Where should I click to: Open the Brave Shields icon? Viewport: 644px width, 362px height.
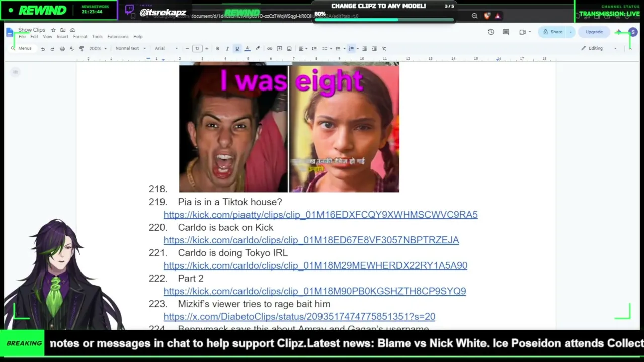487,16
